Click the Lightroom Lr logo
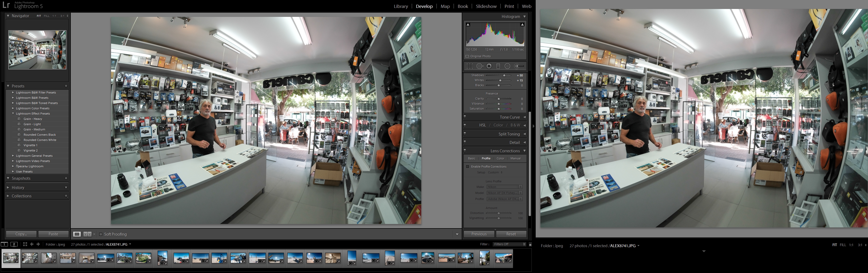This screenshot has width=868, height=273. (6, 5)
